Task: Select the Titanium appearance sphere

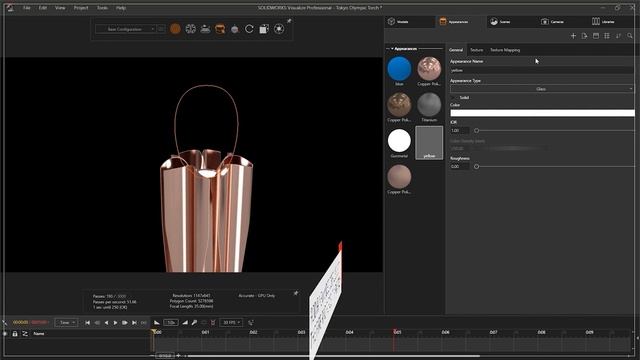Action: pos(429,104)
